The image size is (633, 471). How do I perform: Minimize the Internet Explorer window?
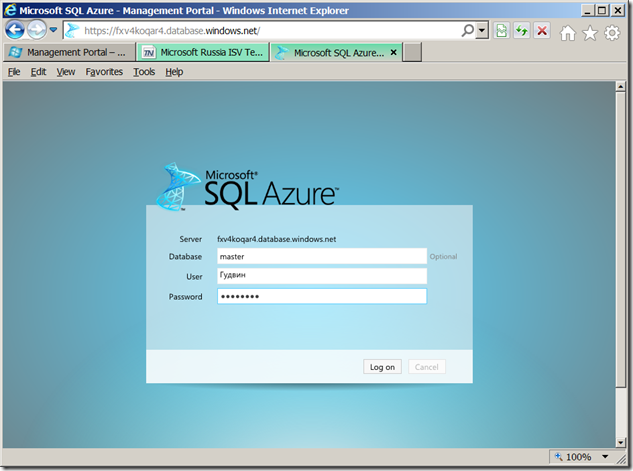tap(587, 10)
